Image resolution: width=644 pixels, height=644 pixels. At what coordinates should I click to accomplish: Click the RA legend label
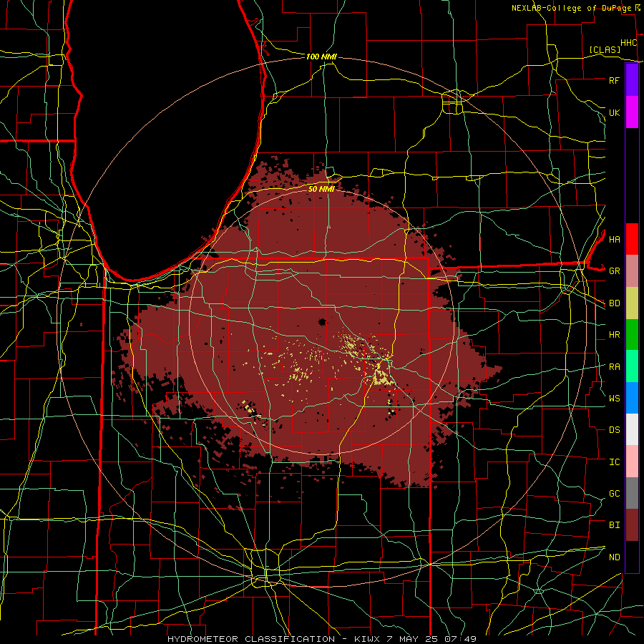(x=614, y=367)
